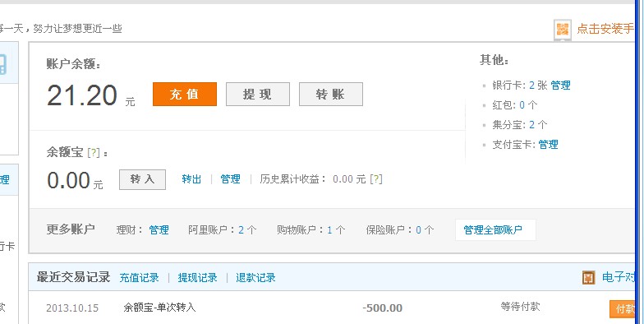Screen dimensions: 644x324
Task: Click the 红包 count 0
Action: coord(522,105)
